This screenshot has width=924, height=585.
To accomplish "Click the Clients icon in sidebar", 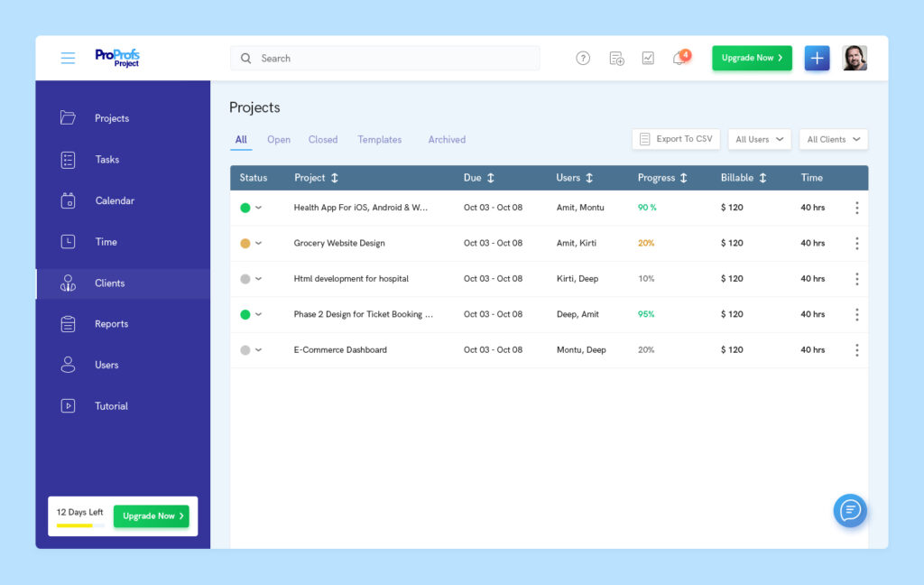I will point(68,283).
